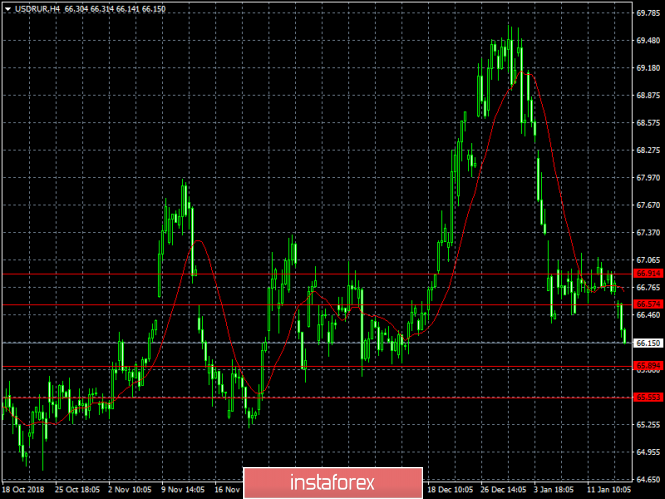Click the 2 Nov 10:05 time label
Screen dimensions: 665x499
[130, 490]
